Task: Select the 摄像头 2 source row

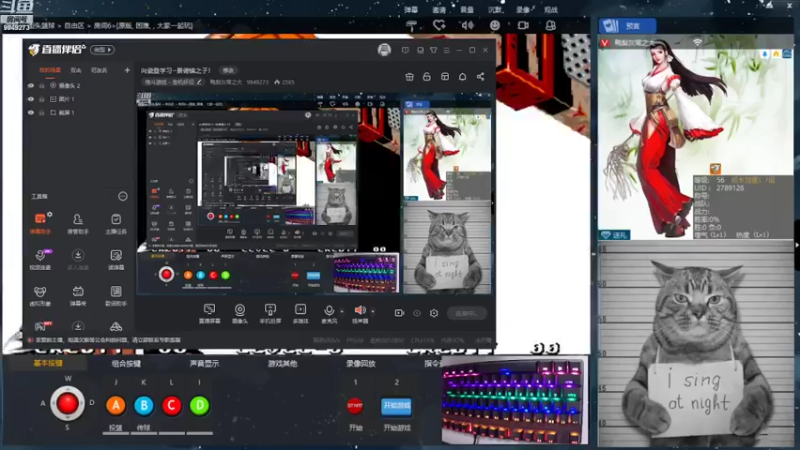Action: click(77, 86)
